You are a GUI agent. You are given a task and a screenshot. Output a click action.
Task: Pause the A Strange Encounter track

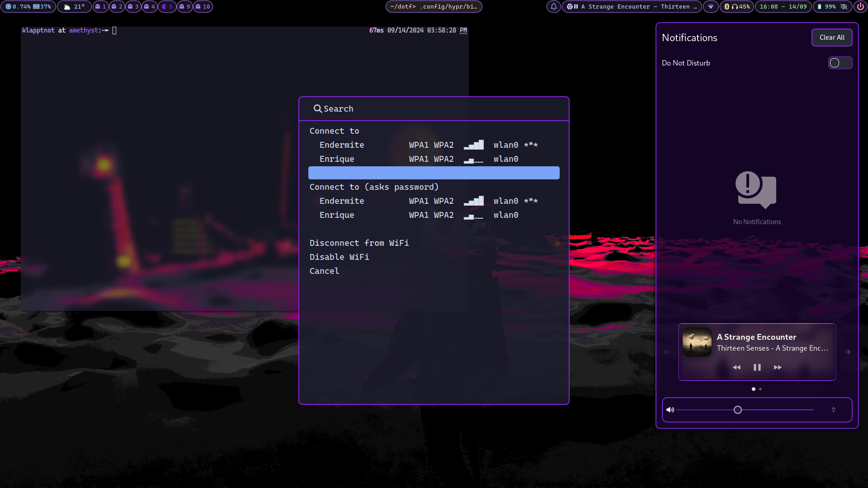click(x=757, y=367)
